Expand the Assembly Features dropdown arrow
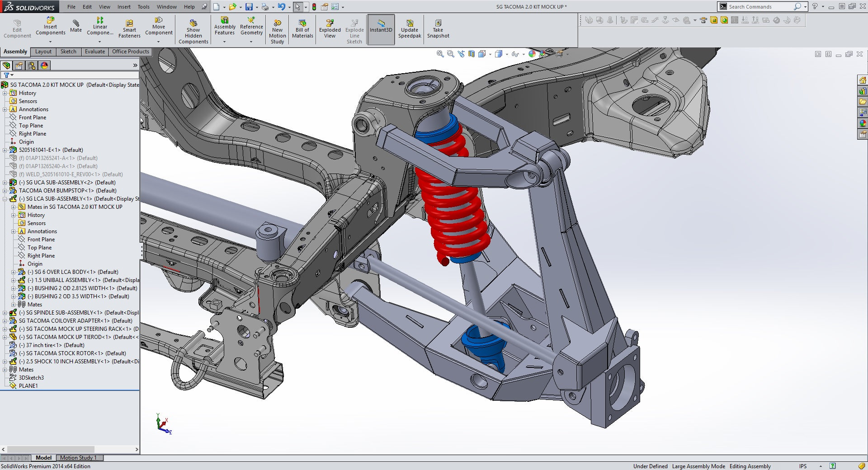 click(225, 42)
